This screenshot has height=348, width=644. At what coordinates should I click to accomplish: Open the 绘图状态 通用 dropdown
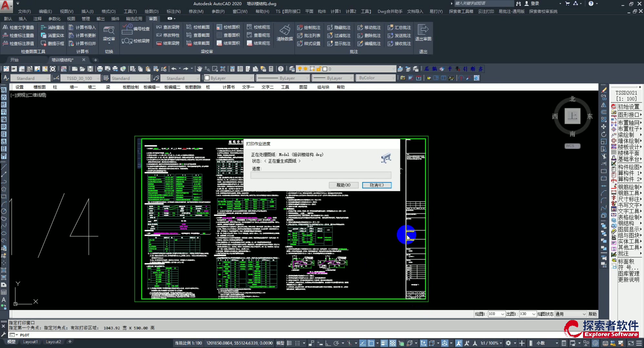[584, 314]
